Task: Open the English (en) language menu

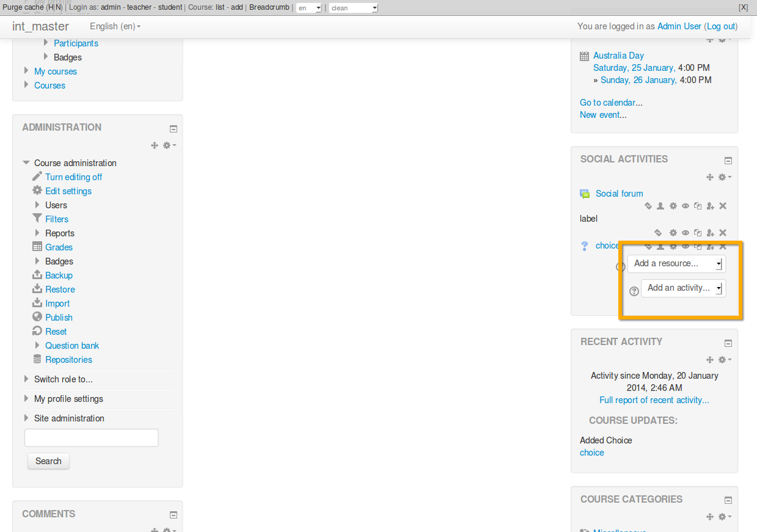Action: [x=115, y=26]
